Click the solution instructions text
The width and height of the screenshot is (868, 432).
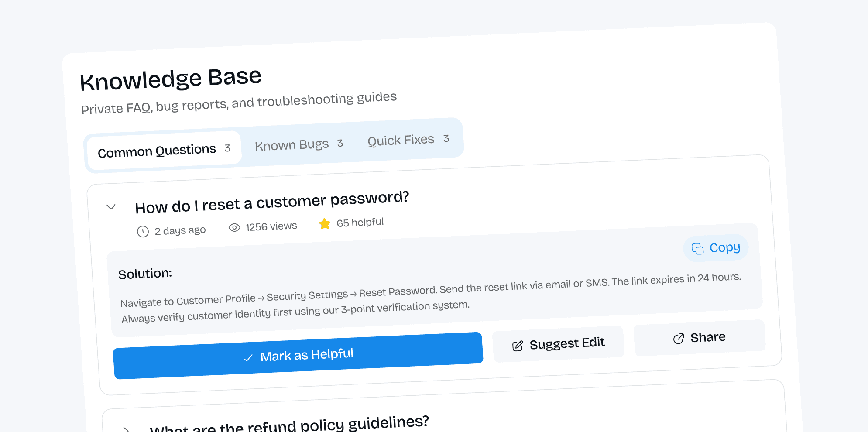click(430, 297)
